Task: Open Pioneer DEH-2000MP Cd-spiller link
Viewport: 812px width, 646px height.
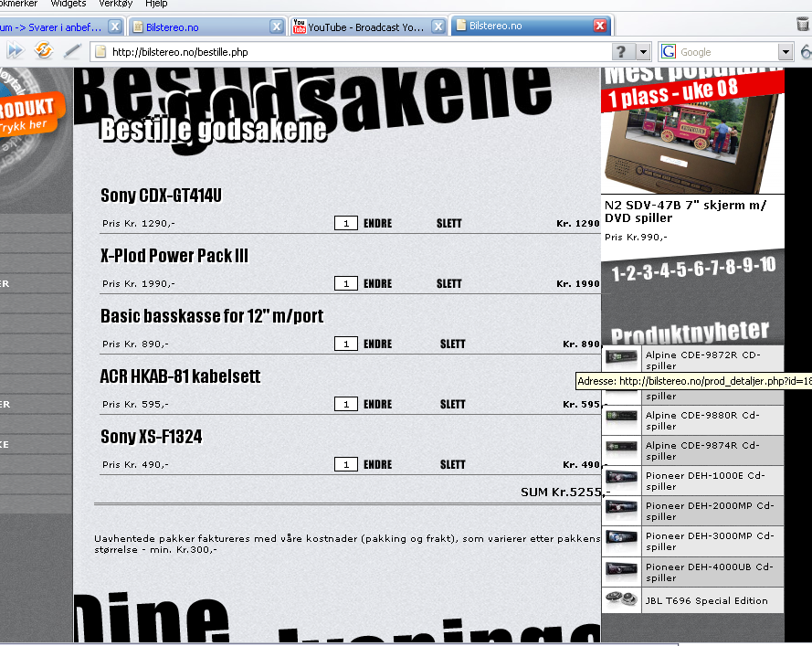Action: point(710,511)
